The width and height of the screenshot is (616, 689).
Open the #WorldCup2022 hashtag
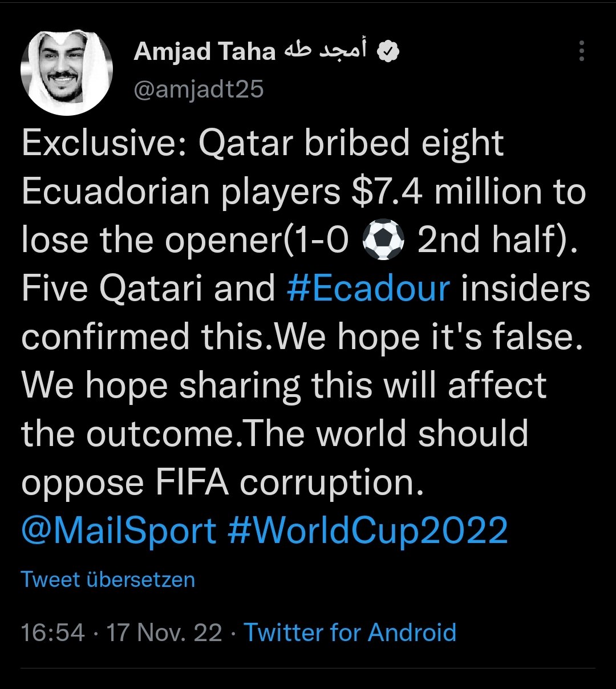[x=367, y=530]
